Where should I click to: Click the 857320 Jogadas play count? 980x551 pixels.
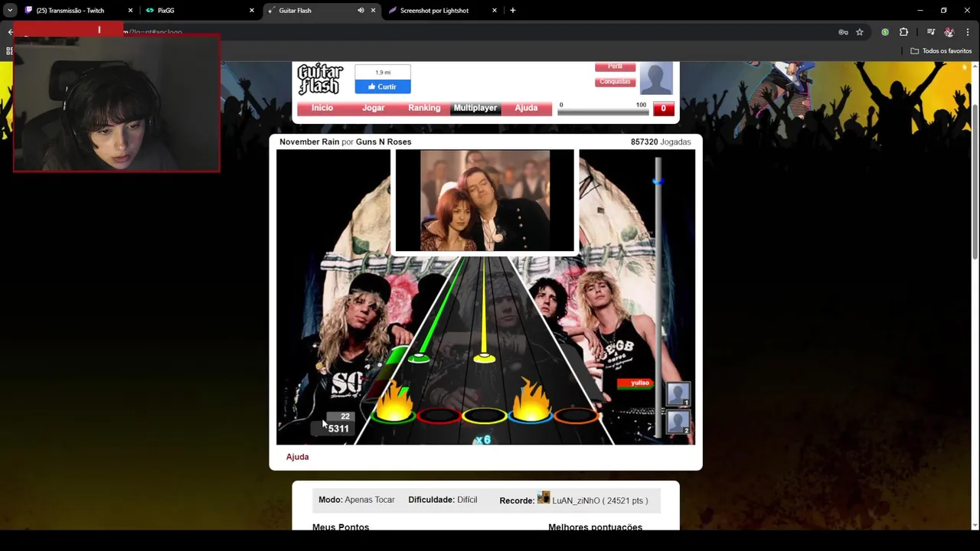661,142
